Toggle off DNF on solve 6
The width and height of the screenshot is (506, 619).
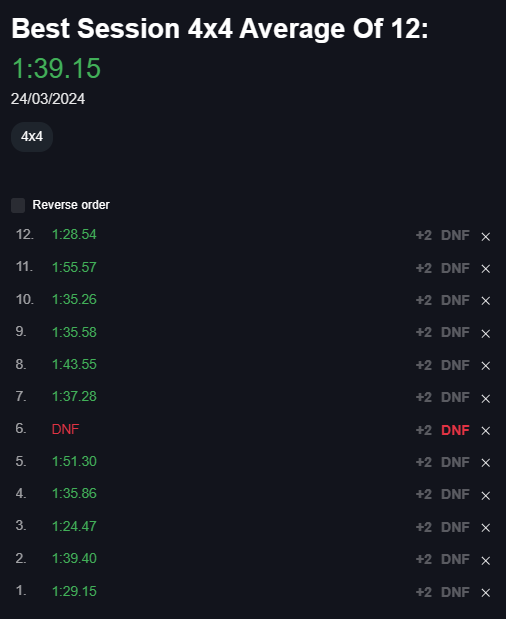(455, 430)
